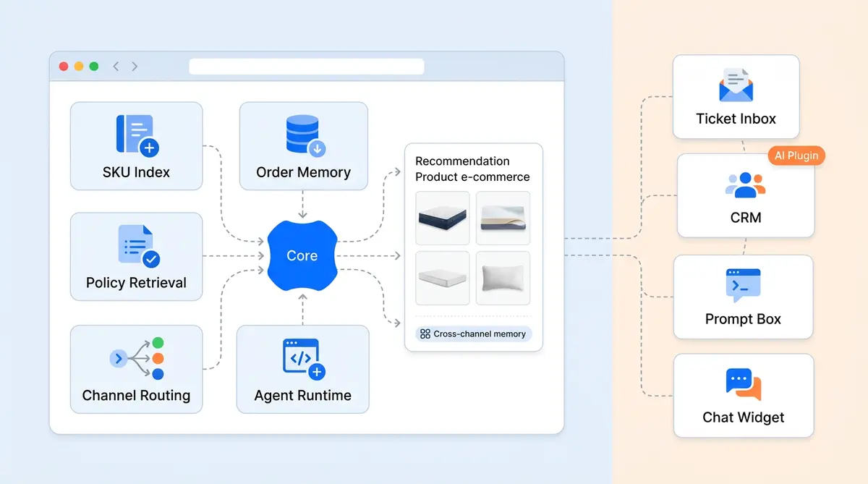Go back with the browser back arrow
Viewport: 868px width, 484px height.
click(116, 67)
